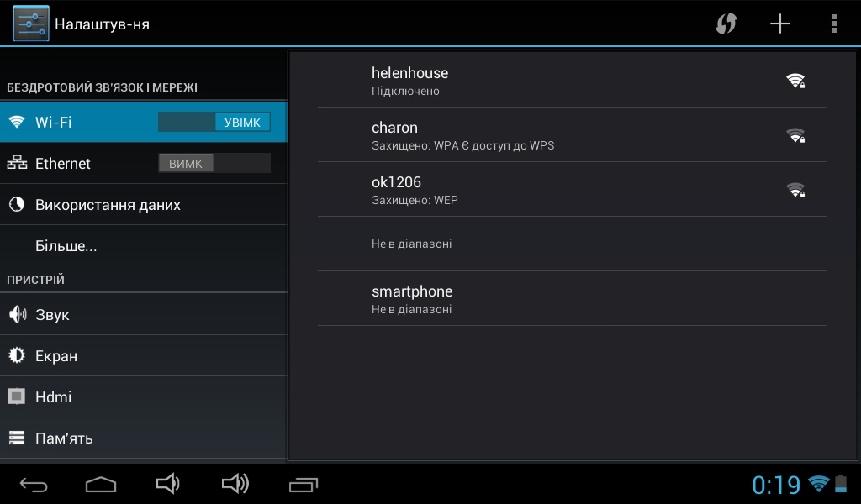Open the three-dot overflow menu
The height and width of the screenshot is (504, 861).
point(833,24)
